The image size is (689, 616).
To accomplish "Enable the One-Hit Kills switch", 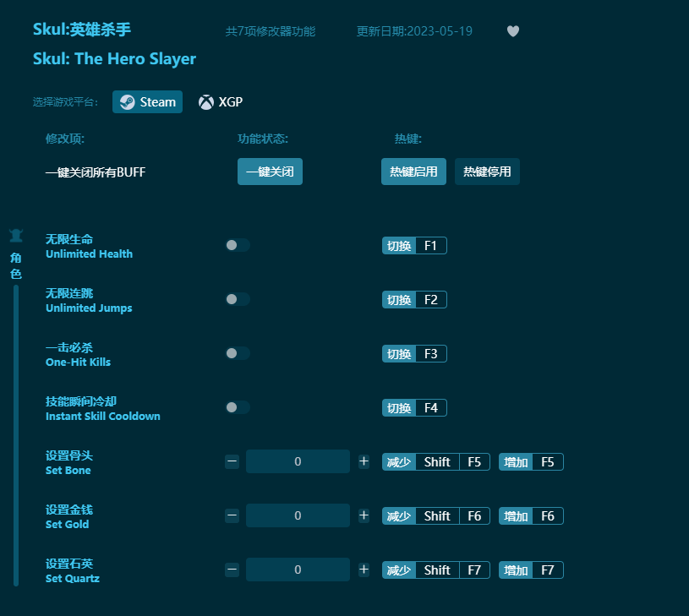I will 237,353.
